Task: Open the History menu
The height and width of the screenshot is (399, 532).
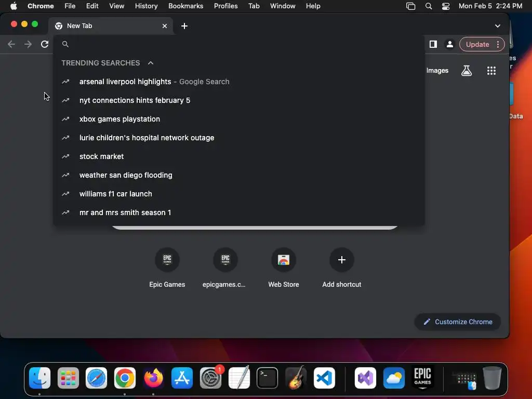Action: pos(146,6)
